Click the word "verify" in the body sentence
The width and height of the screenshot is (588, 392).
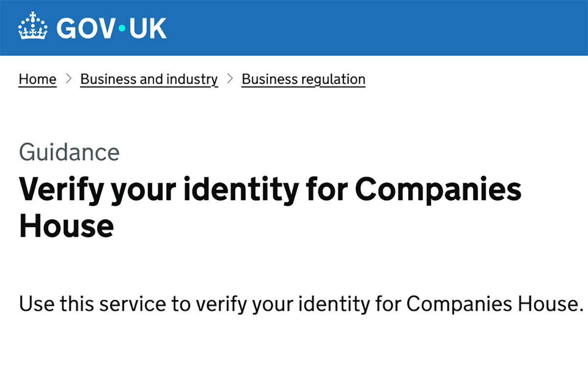(x=219, y=304)
